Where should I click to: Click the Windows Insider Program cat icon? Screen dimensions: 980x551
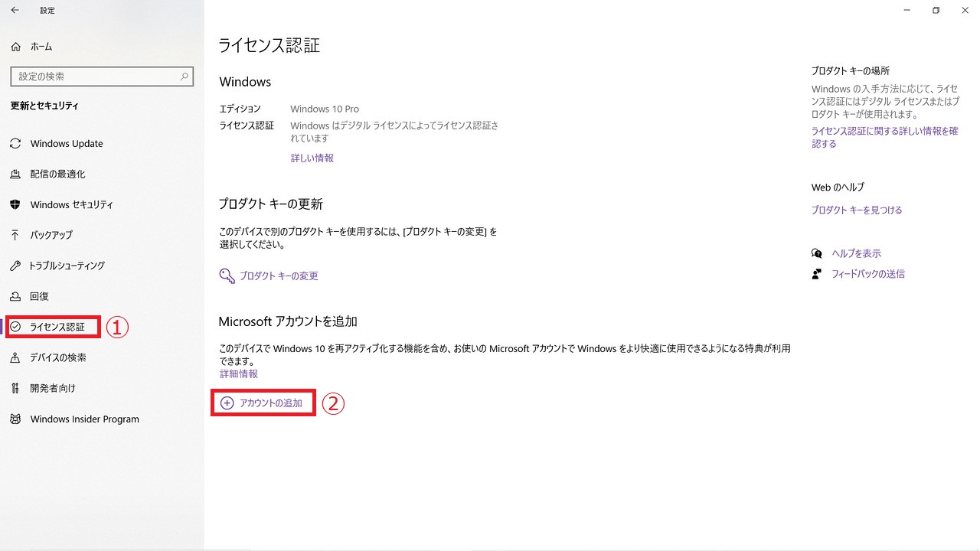coord(15,419)
